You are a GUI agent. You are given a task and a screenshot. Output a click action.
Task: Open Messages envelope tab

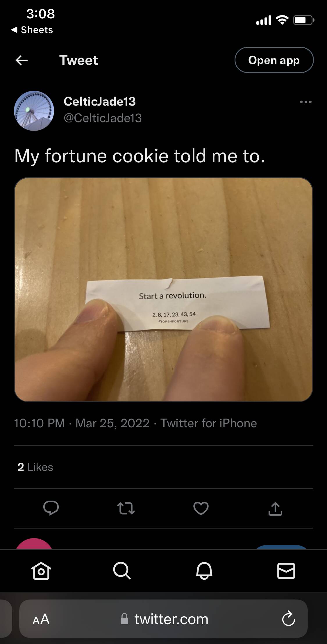click(x=286, y=570)
